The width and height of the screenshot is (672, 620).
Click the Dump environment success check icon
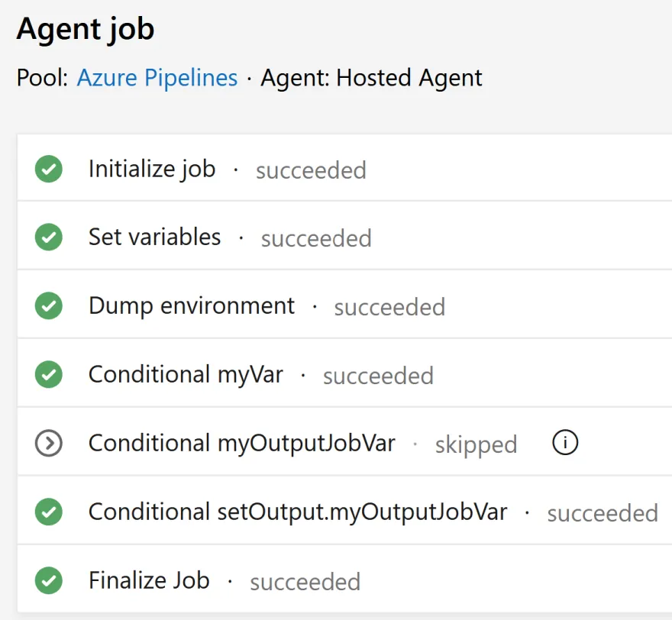point(49,306)
